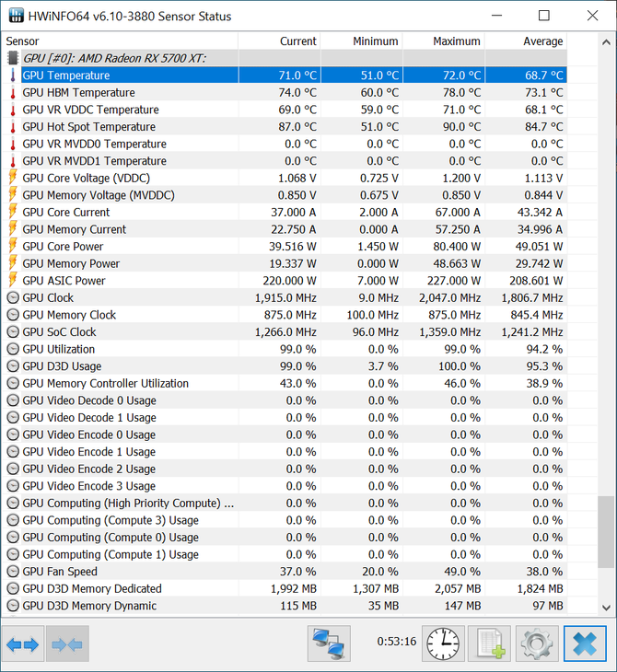
Task: Start logging with the sheet-plus icon
Action: [x=490, y=643]
